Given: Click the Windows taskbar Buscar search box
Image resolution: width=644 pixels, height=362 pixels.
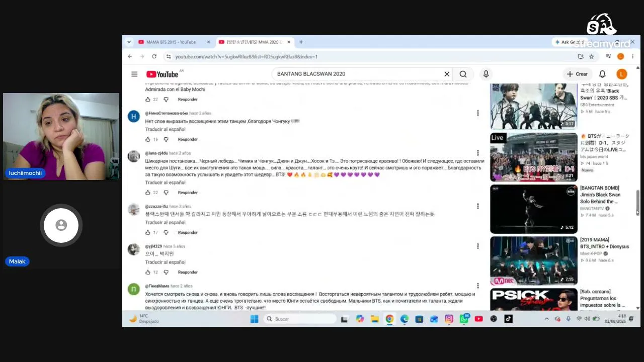Looking at the screenshot, I should (300, 319).
